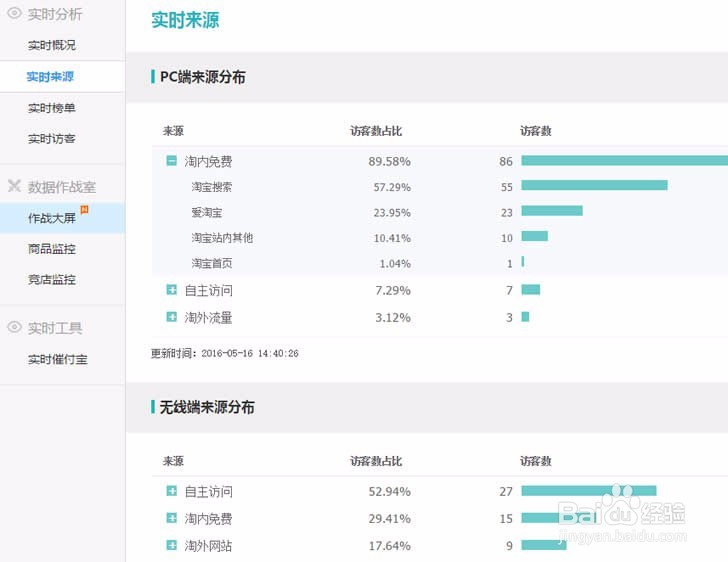This screenshot has width=728, height=562.
Task: Expand 淘外流量 row in PC source table
Action: [171, 317]
